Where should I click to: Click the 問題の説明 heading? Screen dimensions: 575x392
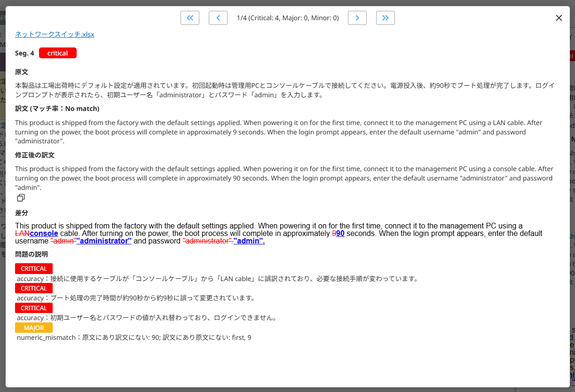[x=32, y=254]
